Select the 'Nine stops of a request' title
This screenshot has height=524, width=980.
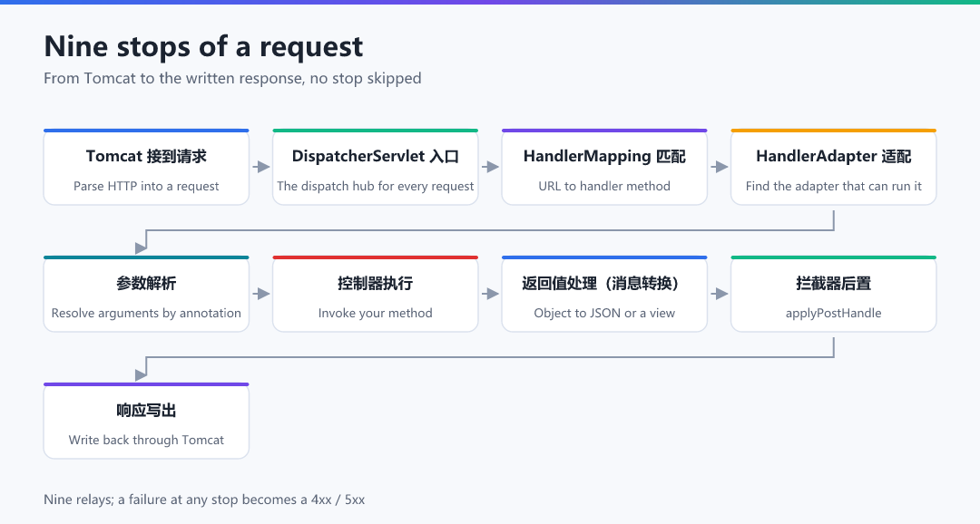pyautogui.click(x=203, y=47)
